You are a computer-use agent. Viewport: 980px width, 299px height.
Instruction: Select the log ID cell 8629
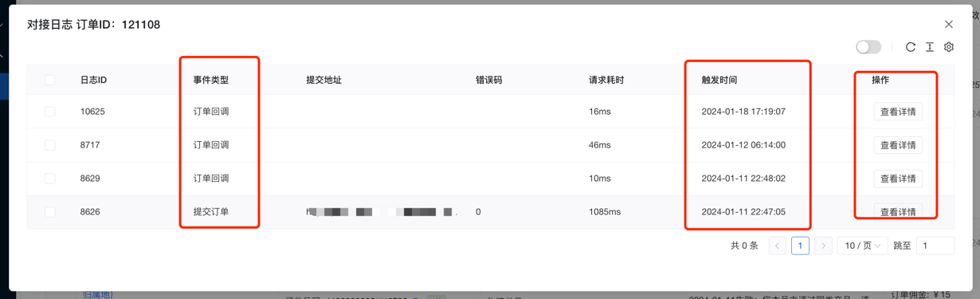(90, 179)
